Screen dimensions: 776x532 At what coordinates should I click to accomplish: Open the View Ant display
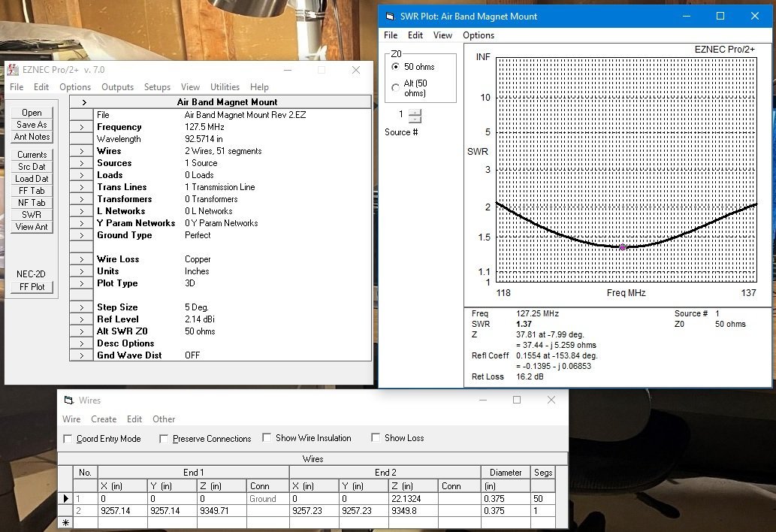[x=32, y=227]
